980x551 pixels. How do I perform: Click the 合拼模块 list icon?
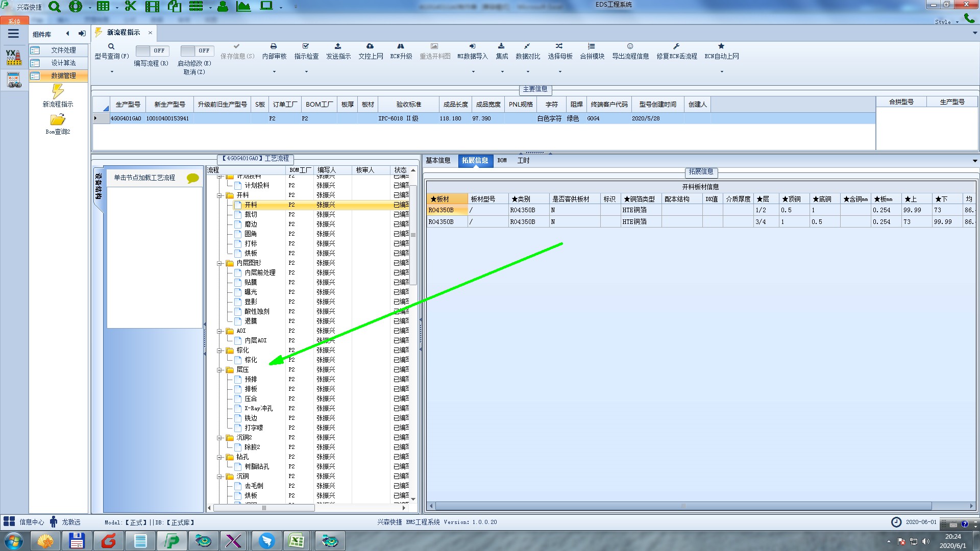pyautogui.click(x=592, y=46)
